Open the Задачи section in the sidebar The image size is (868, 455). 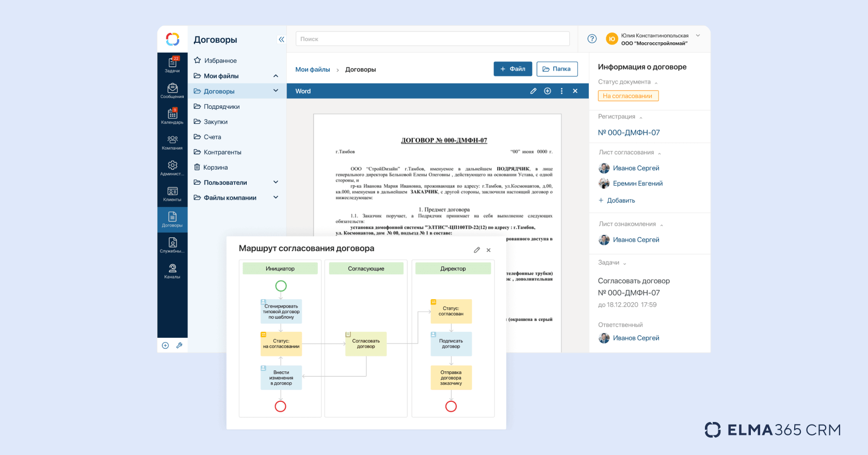(172, 64)
